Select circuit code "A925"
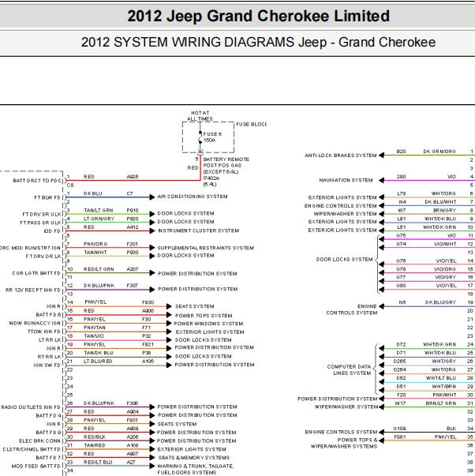 point(133,177)
